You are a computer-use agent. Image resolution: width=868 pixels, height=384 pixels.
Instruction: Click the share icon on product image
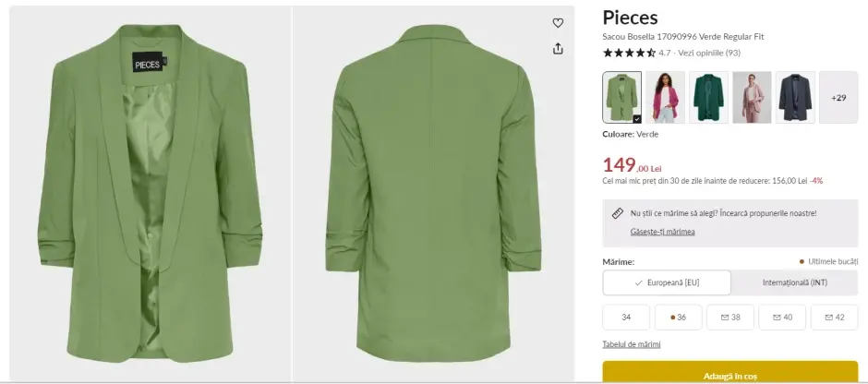click(558, 49)
